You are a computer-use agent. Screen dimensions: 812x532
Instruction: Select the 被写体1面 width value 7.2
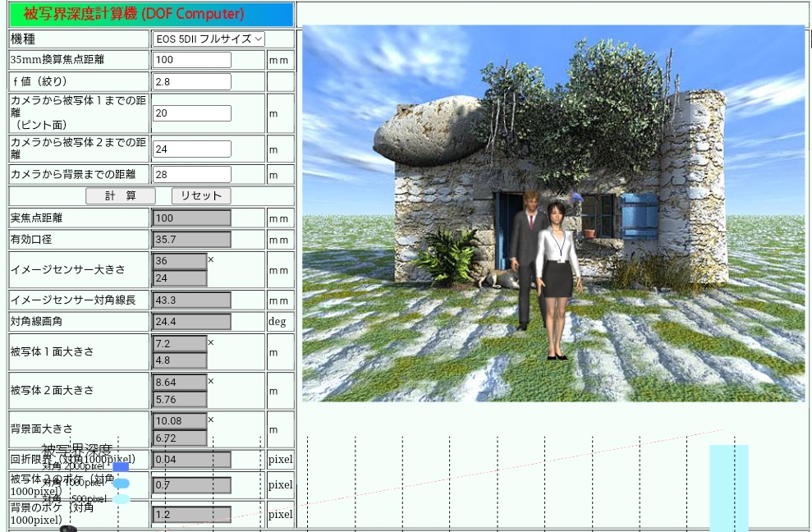[180, 343]
